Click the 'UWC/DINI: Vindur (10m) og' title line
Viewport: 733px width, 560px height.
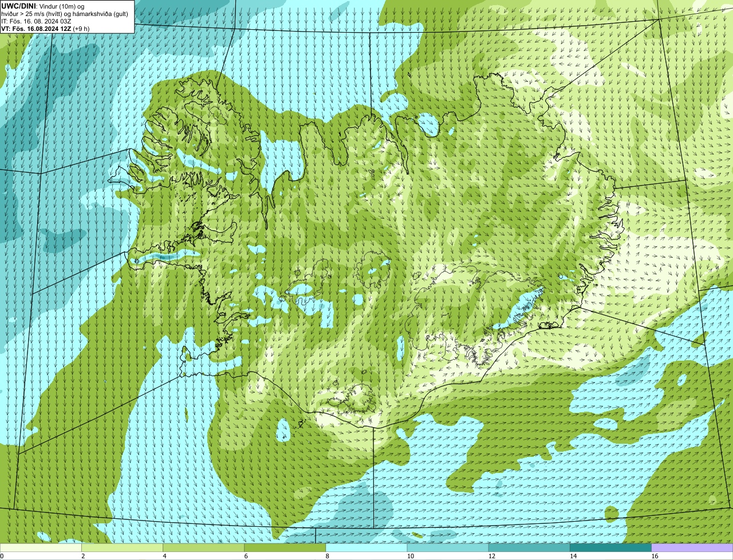coord(43,6)
